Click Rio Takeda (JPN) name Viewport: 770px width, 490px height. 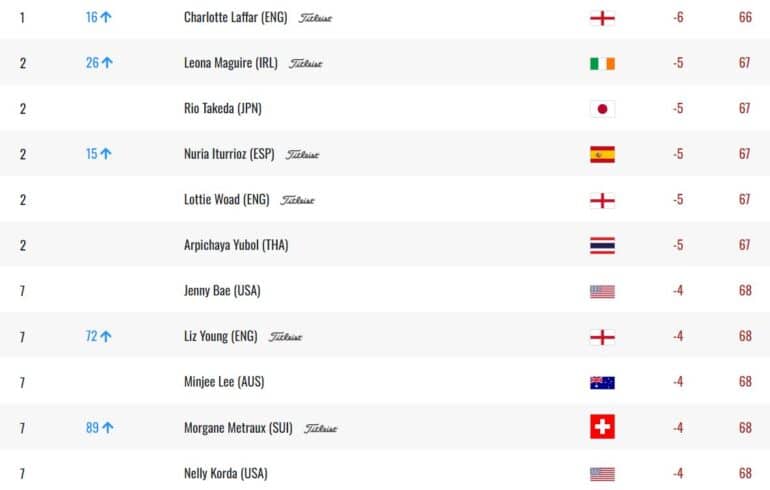(x=223, y=109)
